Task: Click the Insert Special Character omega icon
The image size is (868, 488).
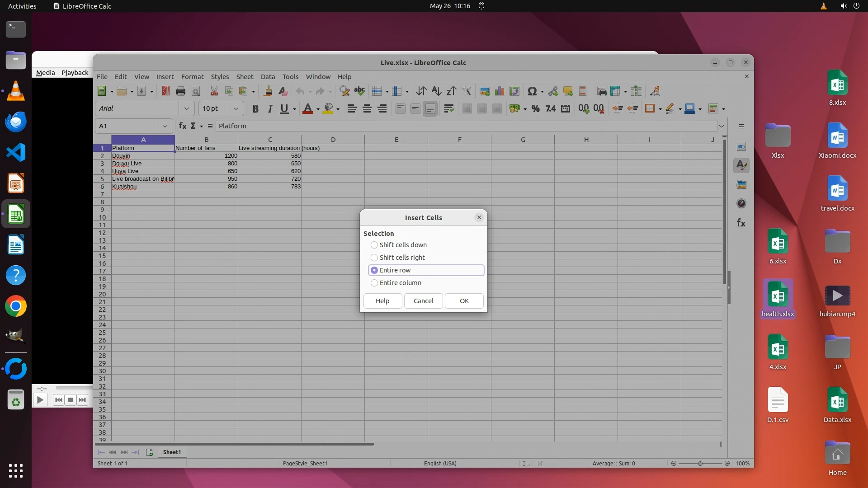Action: tap(532, 91)
